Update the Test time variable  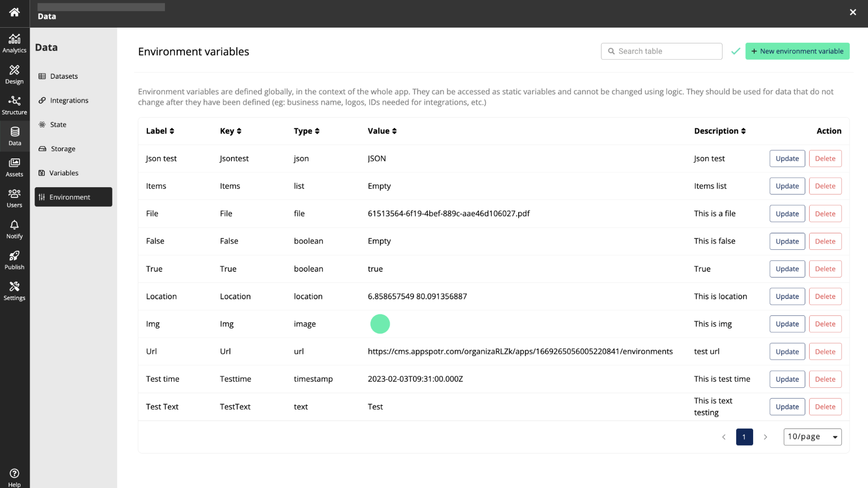(x=787, y=379)
